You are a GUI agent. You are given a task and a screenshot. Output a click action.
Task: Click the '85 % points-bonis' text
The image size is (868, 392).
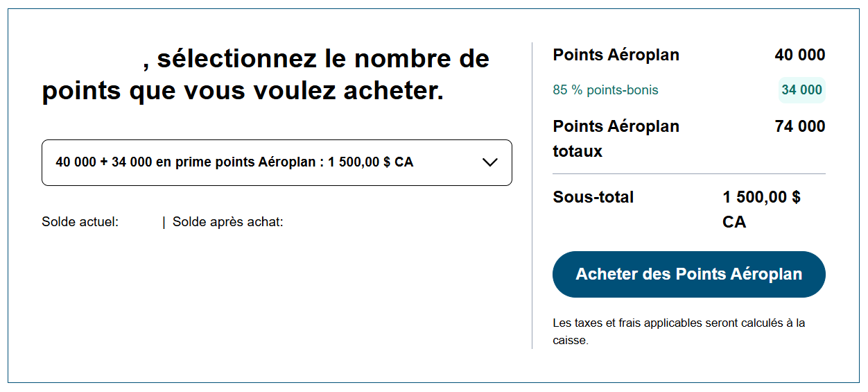[605, 90]
